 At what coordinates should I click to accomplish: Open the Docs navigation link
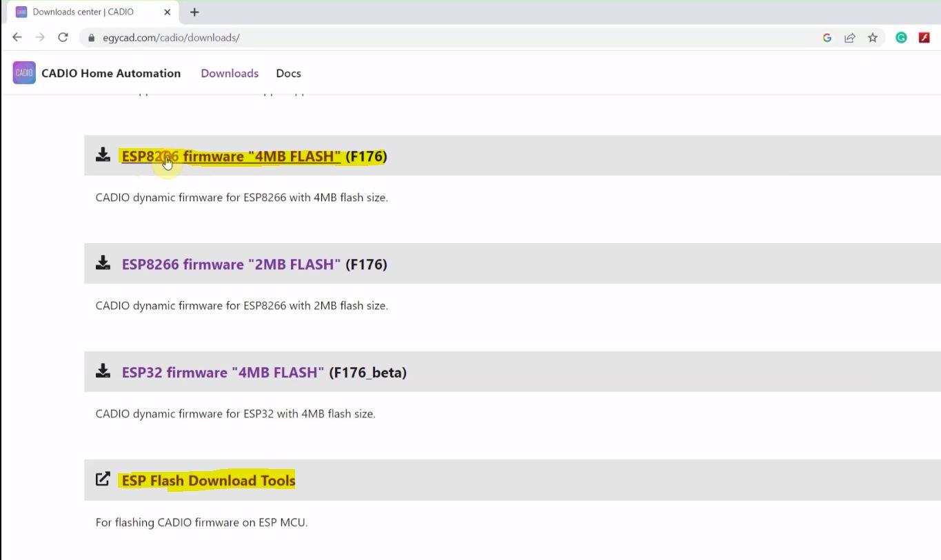pyautogui.click(x=287, y=73)
